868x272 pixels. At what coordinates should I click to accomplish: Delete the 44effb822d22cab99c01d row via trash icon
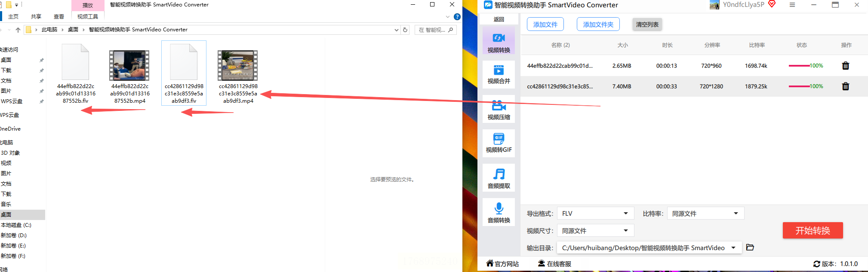[x=846, y=66]
